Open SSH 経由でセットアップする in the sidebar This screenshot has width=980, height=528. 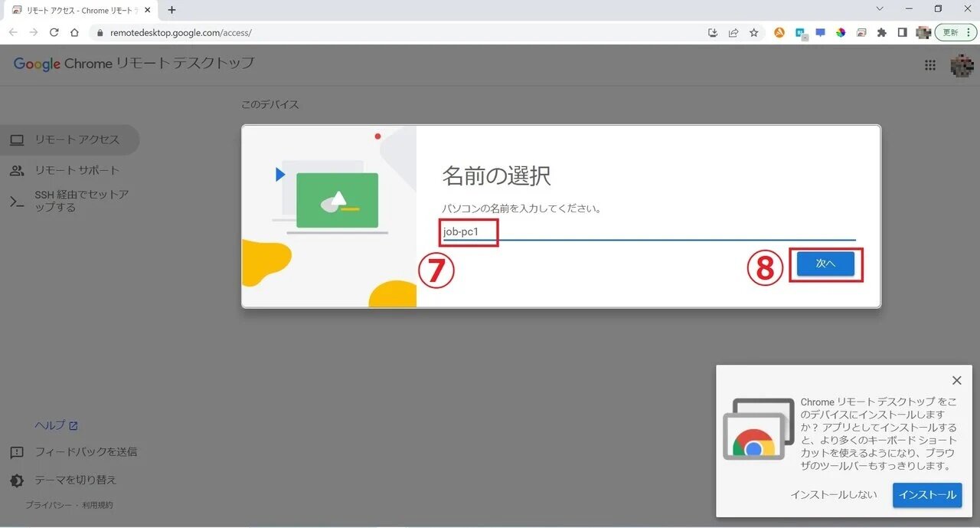(x=69, y=201)
